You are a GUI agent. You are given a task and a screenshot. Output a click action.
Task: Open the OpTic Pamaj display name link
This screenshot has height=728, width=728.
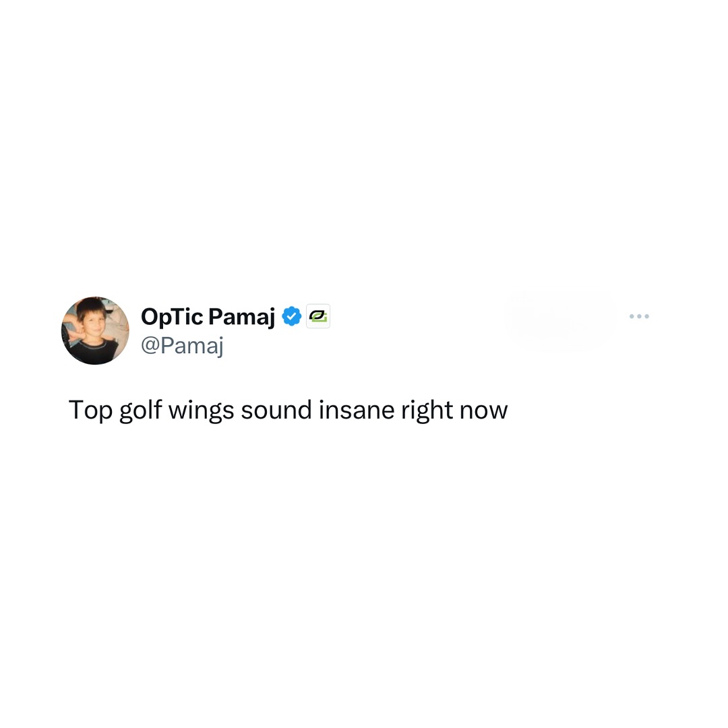point(208,317)
